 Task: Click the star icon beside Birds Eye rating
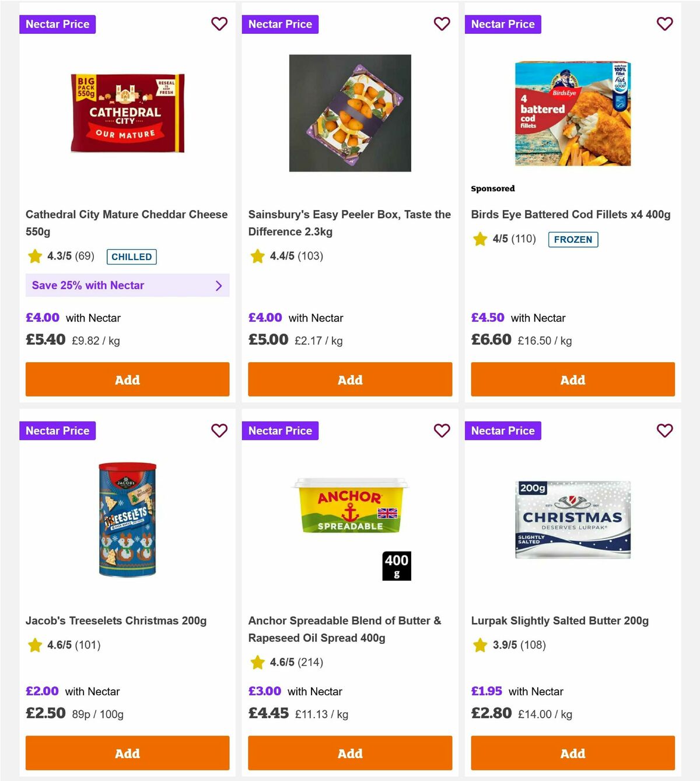pyautogui.click(x=480, y=239)
